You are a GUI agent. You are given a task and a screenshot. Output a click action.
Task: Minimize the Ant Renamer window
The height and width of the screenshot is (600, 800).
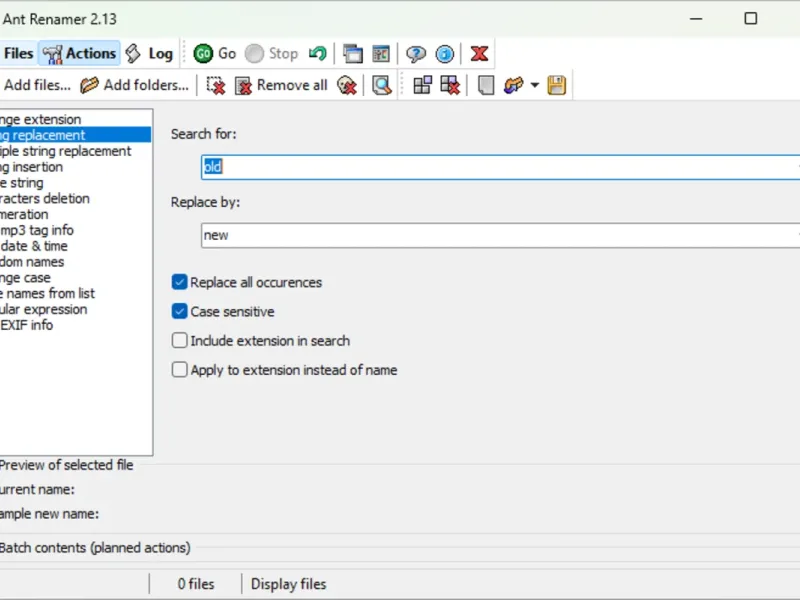696,19
